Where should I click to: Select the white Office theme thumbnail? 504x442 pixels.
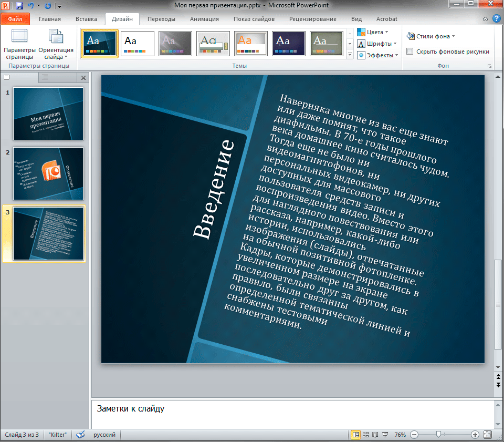pos(138,44)
